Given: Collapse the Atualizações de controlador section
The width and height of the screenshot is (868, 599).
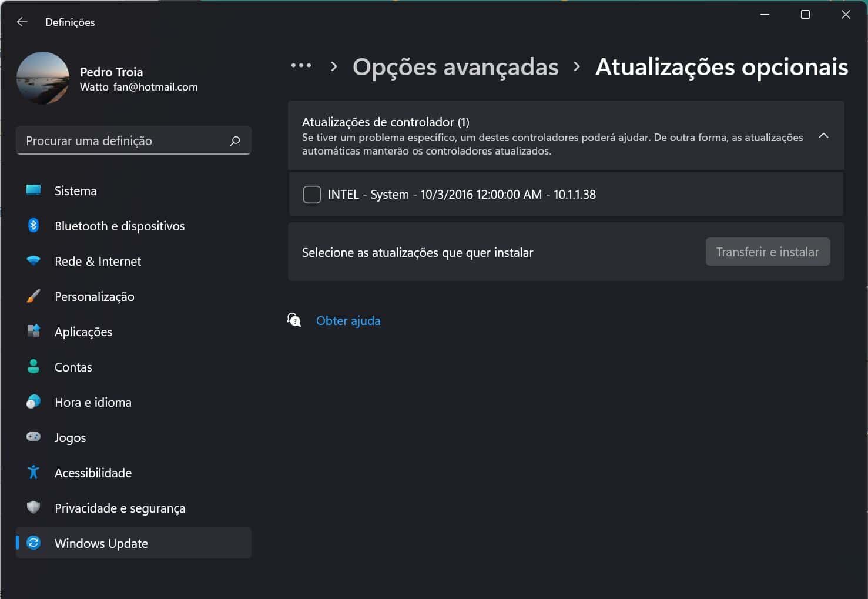Looking at the screenshot, I should pyautogui.click(x=823, y=136).
